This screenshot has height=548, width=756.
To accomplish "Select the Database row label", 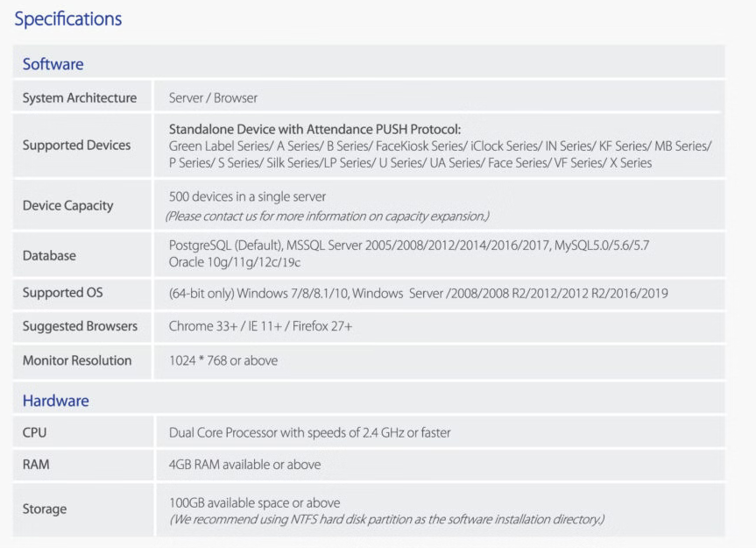I will pos(49,256).
